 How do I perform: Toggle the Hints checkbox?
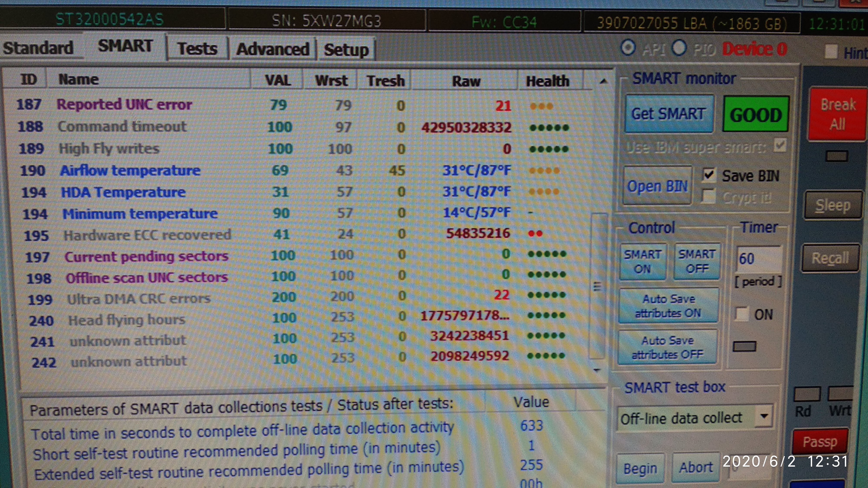click(x=831, y=52)
